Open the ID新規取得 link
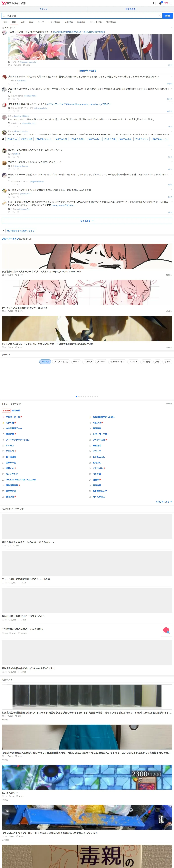This screenshot has width=174, height=868. click(130, 9)
